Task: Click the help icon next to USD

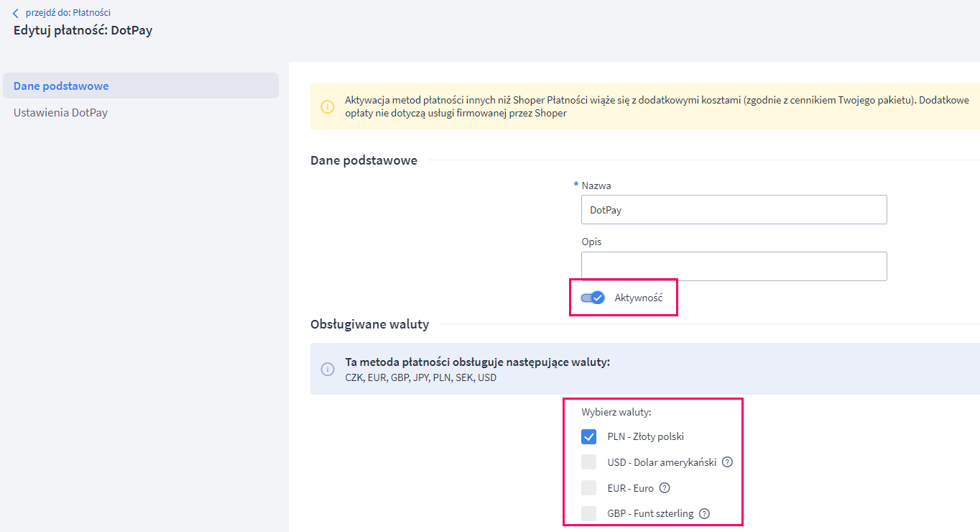Action: pos(727,462)
